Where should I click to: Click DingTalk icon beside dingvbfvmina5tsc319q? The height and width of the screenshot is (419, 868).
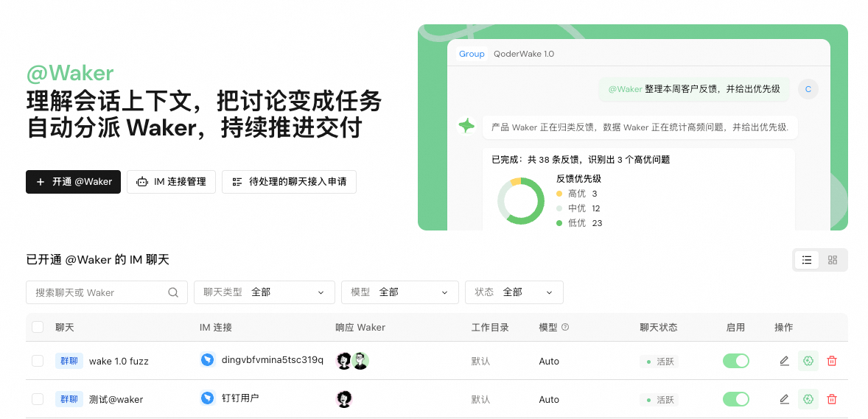[208, 360]
